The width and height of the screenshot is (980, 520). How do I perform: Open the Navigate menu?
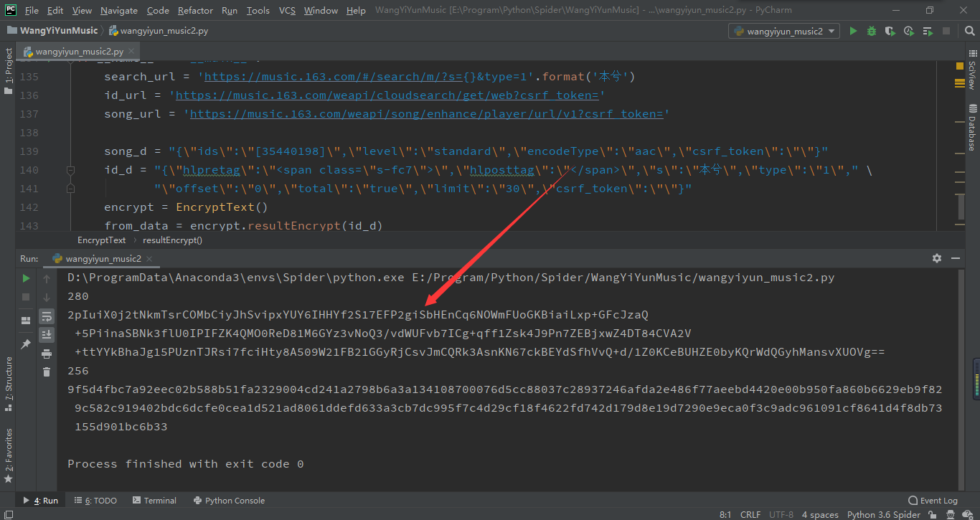pos(119,10)
